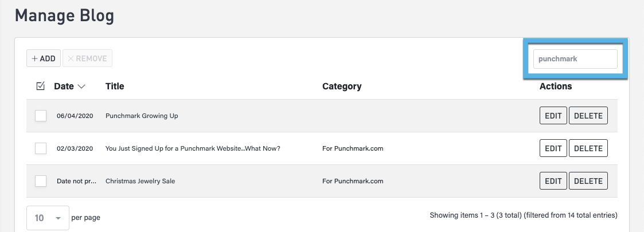Click the greyed-out REMOVE button

(87, 58)
